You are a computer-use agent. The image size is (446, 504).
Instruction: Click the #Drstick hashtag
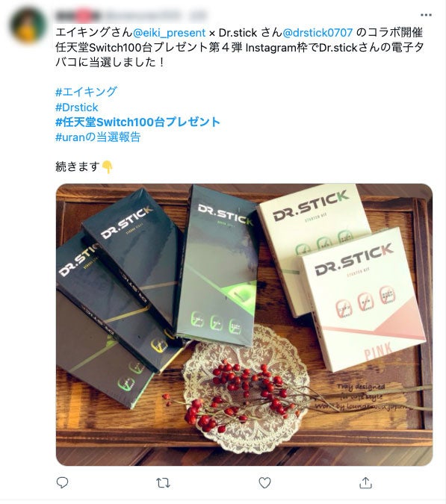pos(76,107)
